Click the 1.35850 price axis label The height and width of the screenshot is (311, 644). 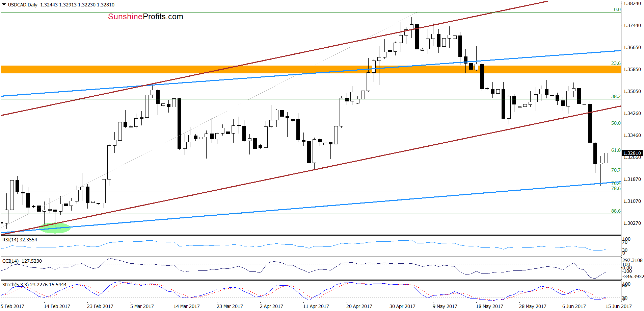632,69
